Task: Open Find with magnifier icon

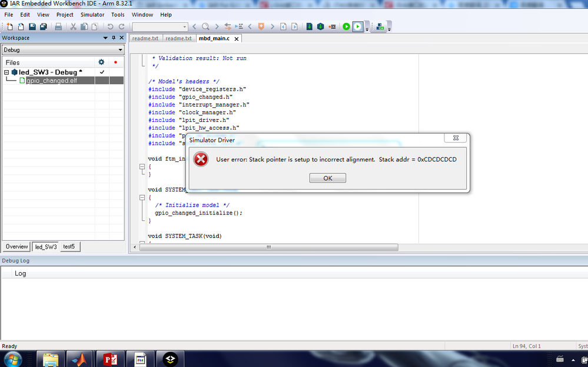Action: [205, 27]
